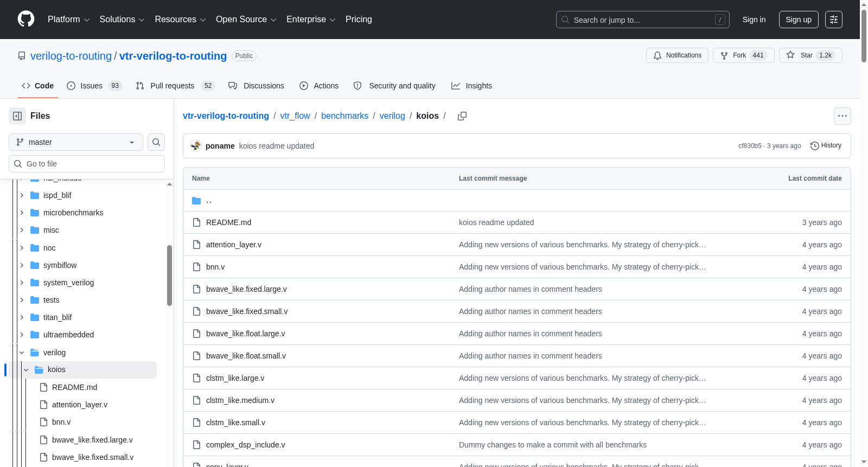
Task: Navigate to benchmarks in breadcrumb
Action: tap(344, 116)
